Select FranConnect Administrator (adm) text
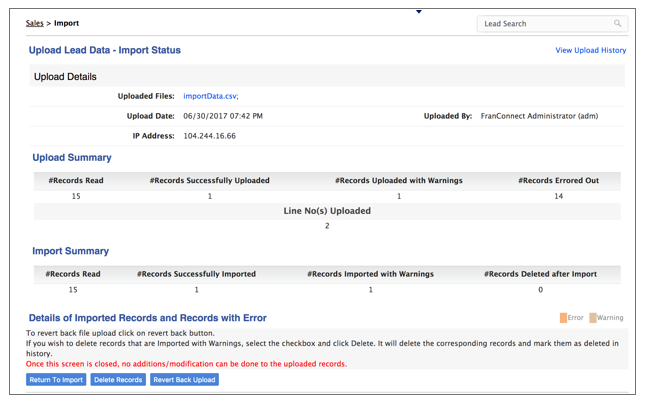 tap(539, 116)
